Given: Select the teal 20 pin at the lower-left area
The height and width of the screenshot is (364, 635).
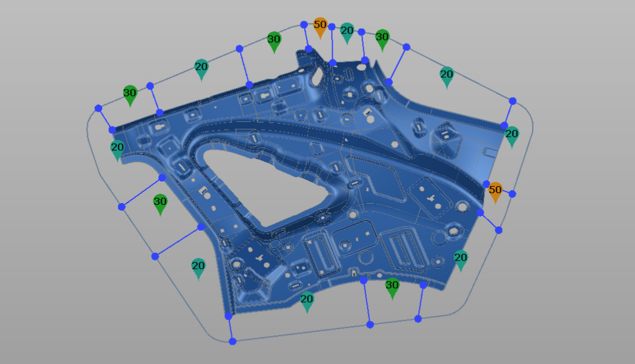Looking at the screenshot, I should click(199, 267).
